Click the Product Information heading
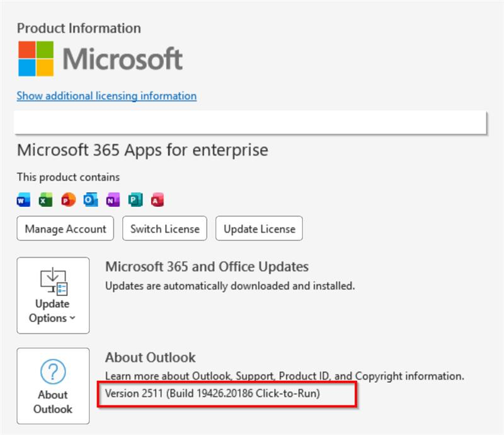This screenshot has width=504, height=435. 79,28
